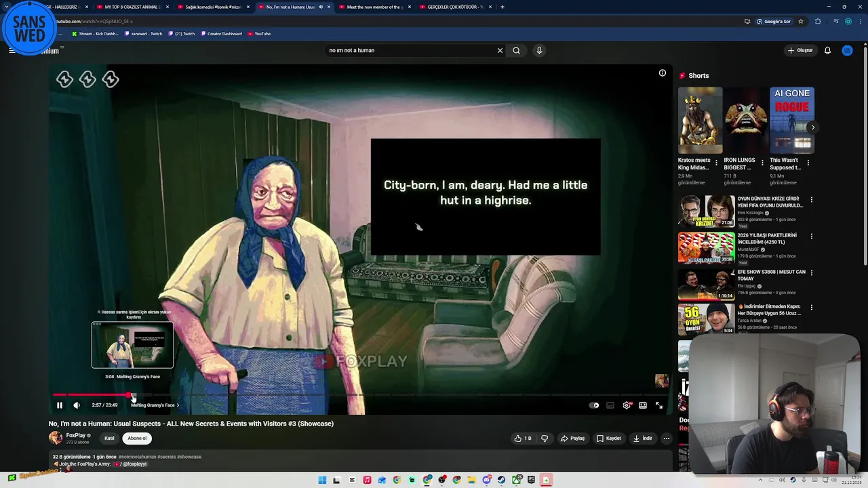Open Epic Games launcher from taskbar
Viewport: 868px width, 488px height.
(x=531, y=480)
